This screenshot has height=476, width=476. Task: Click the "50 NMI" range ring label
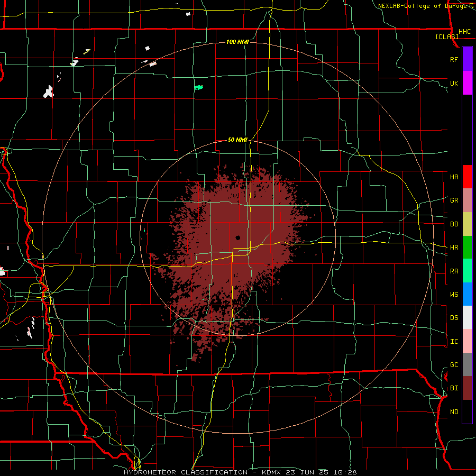pos(237,140)
